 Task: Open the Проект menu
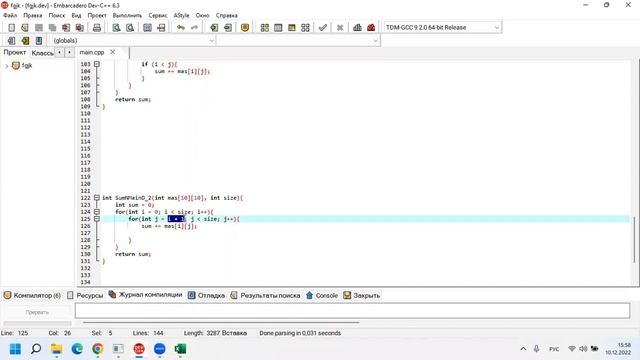pyautogui.click(x=97, y=15)
